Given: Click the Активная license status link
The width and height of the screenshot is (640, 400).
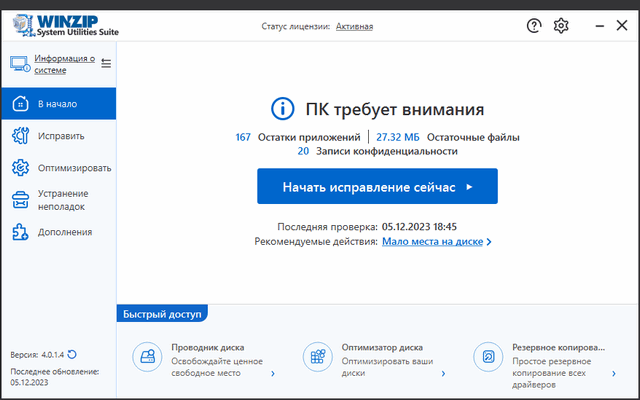Looking at the screenshot, I should pos(354,26).
